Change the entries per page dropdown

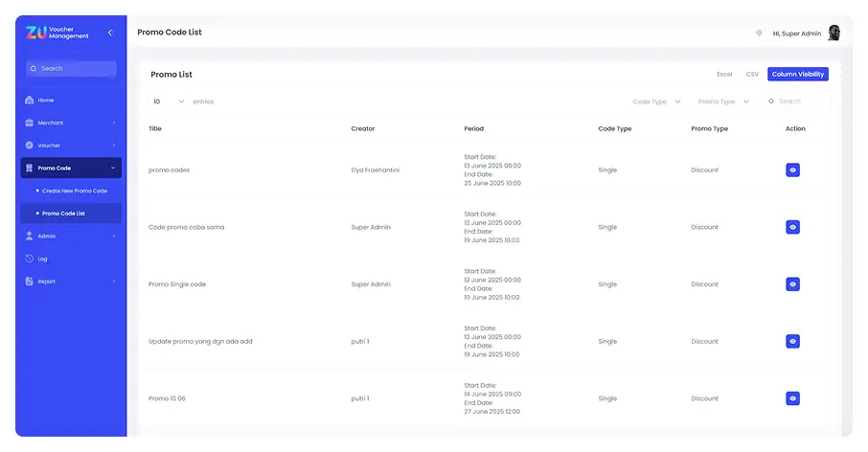169,102
